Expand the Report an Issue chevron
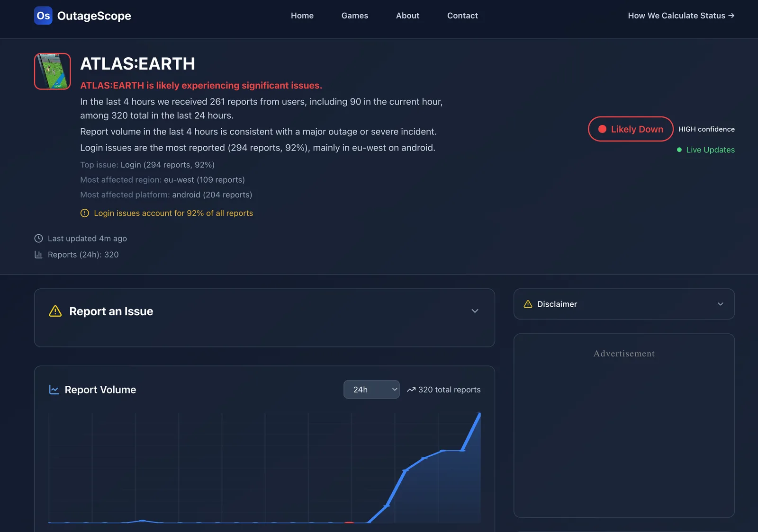Viewport: 758px width, 532px height. tap(475, 311)
